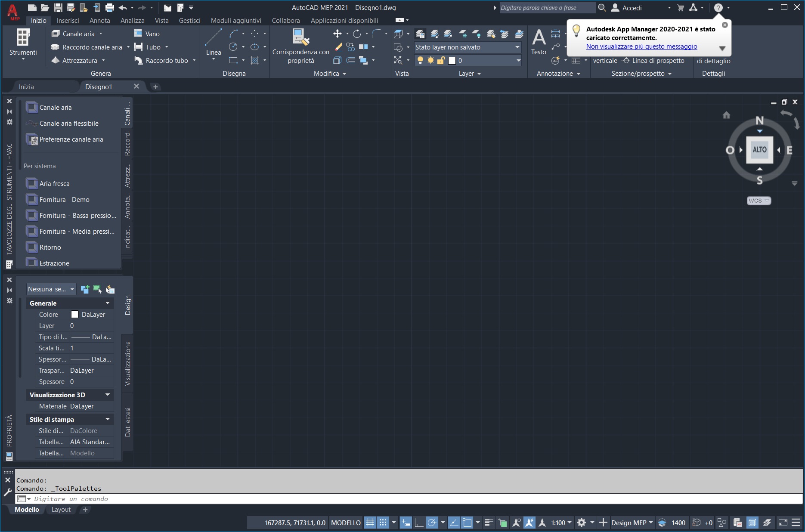Open Layer Properties manager icon

coord(420,34)
